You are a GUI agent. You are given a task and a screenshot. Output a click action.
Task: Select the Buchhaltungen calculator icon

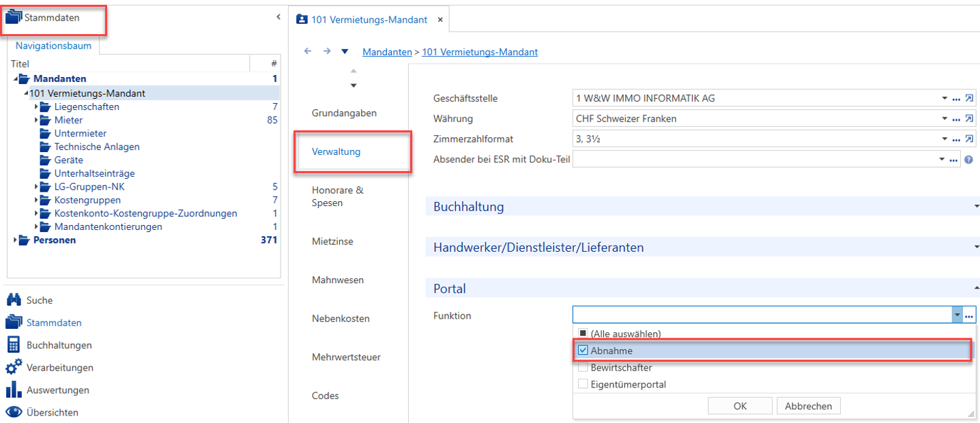click(x=14, y=345)
